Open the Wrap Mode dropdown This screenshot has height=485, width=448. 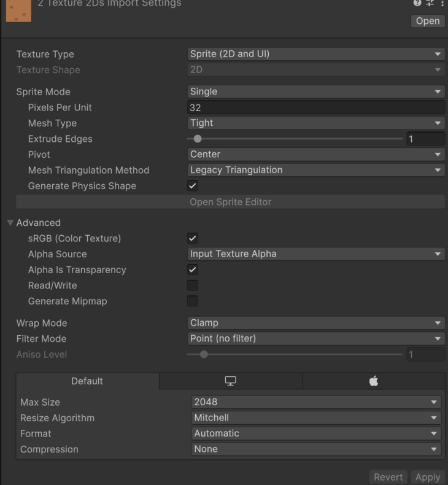[316, 323]
